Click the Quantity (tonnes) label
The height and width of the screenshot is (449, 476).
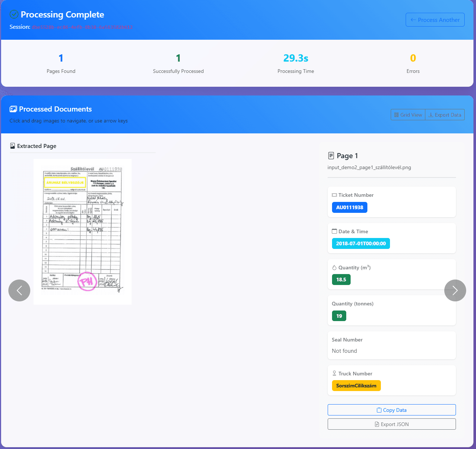click(x=352, y=304)
